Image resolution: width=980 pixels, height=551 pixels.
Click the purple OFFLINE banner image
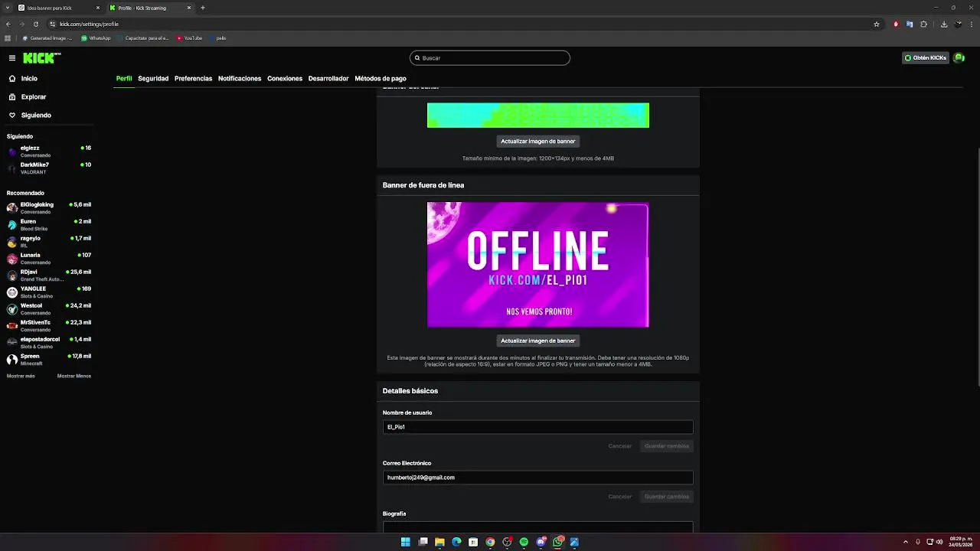538,265
